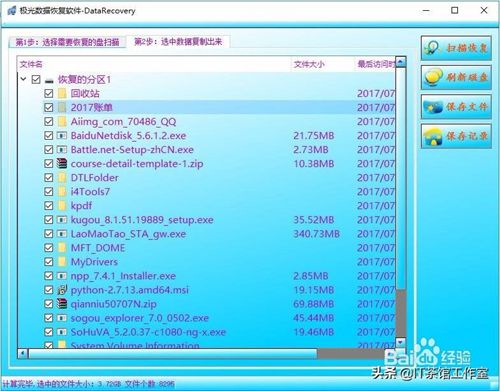Viewport: 500px width, 391px height.
Task: Click the archive icon for qianniu50707N.zip
Action: click(x=62, y=304)
